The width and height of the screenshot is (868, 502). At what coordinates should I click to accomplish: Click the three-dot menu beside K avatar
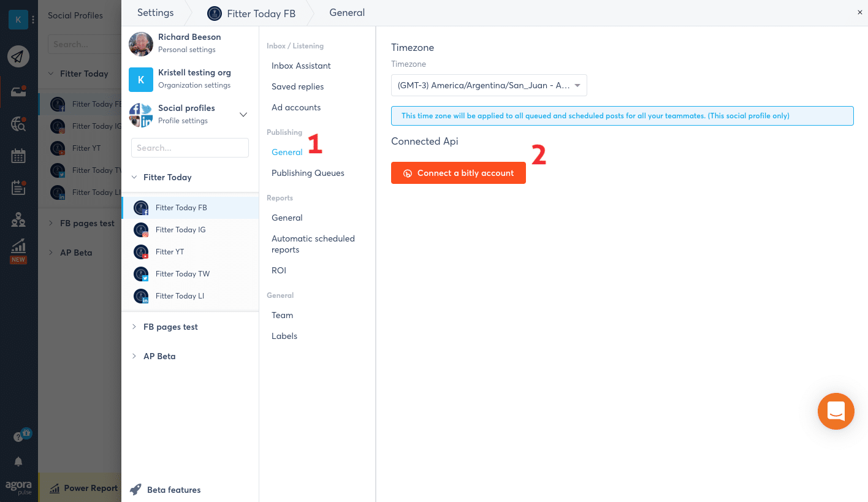(33, 20)
